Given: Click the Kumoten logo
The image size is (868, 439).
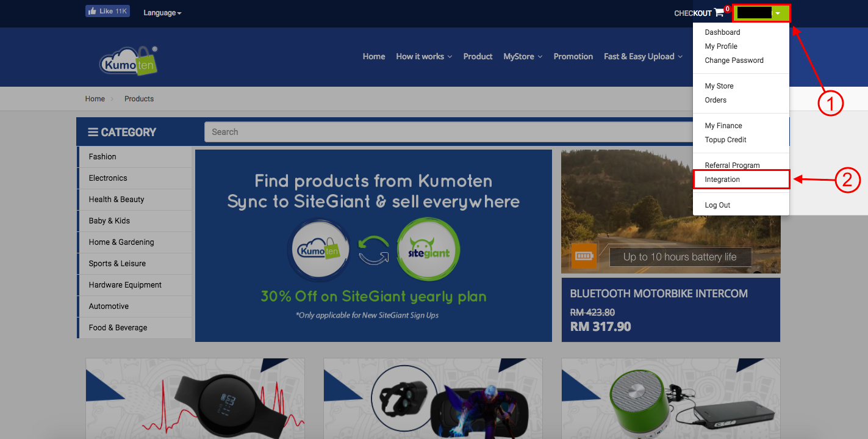Looking at the screenshot, I should [x=129, y=60].
